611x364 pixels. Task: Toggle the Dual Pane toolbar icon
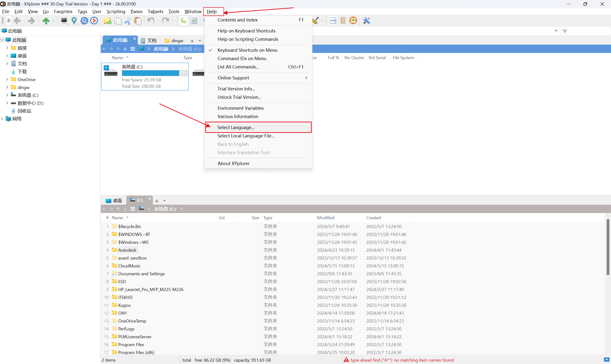(333, 21)
